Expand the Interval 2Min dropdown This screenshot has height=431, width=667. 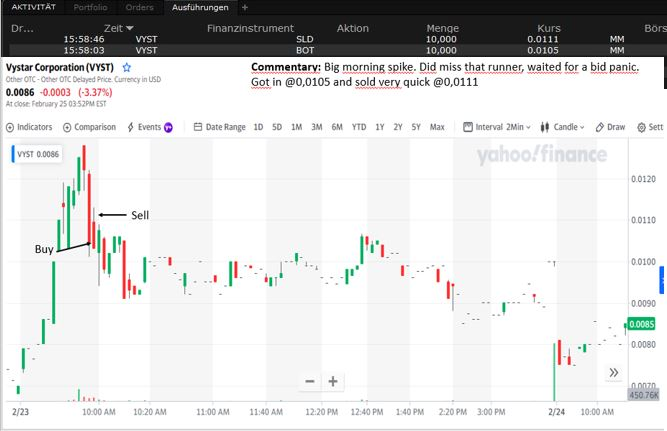497,127
